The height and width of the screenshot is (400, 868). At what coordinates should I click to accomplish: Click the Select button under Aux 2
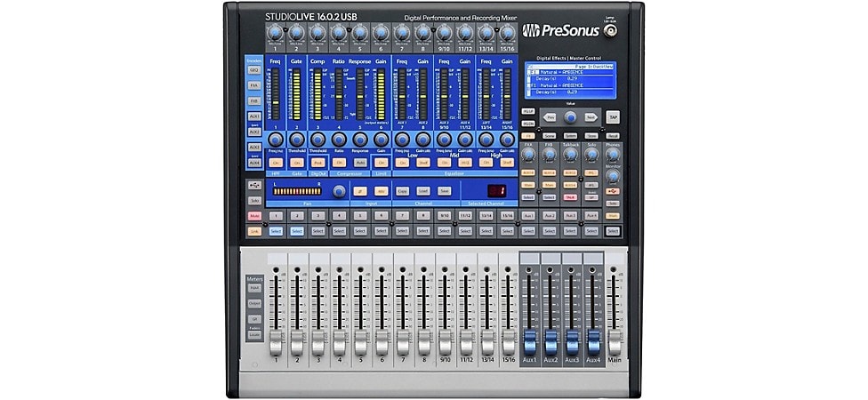(549, 231)
